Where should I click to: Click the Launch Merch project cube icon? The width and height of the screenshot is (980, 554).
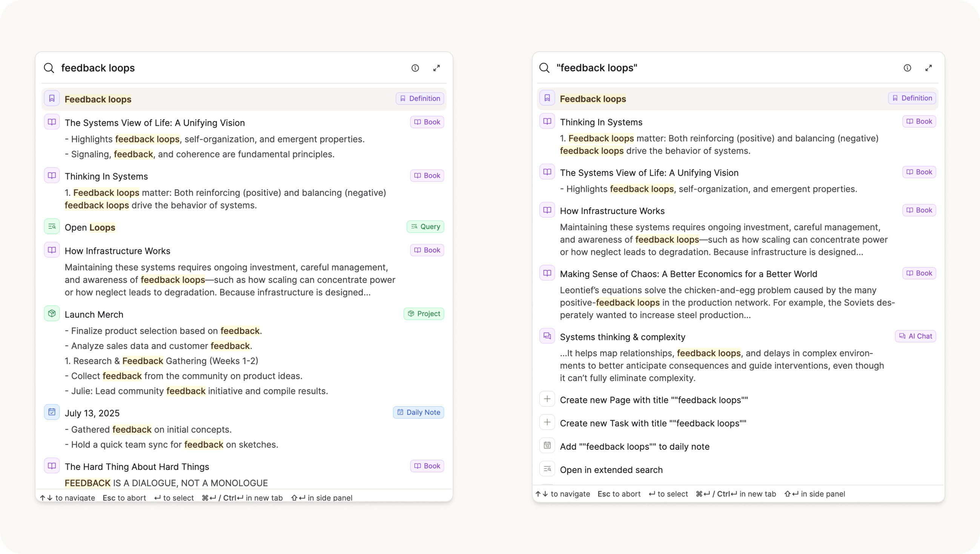tap(52, 314)
